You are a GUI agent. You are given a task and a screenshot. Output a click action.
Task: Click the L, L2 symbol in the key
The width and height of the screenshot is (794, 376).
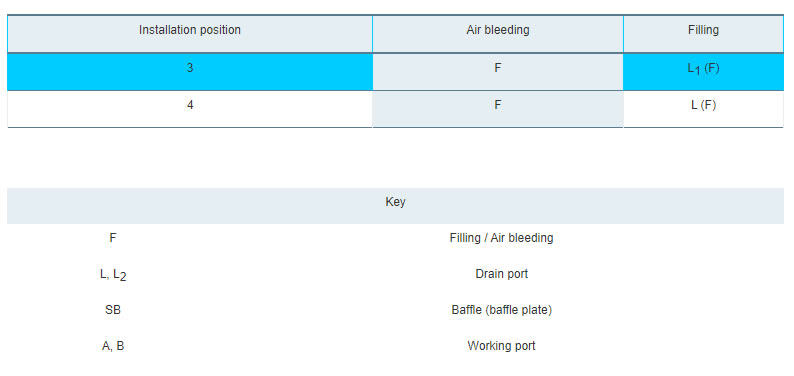113,275
